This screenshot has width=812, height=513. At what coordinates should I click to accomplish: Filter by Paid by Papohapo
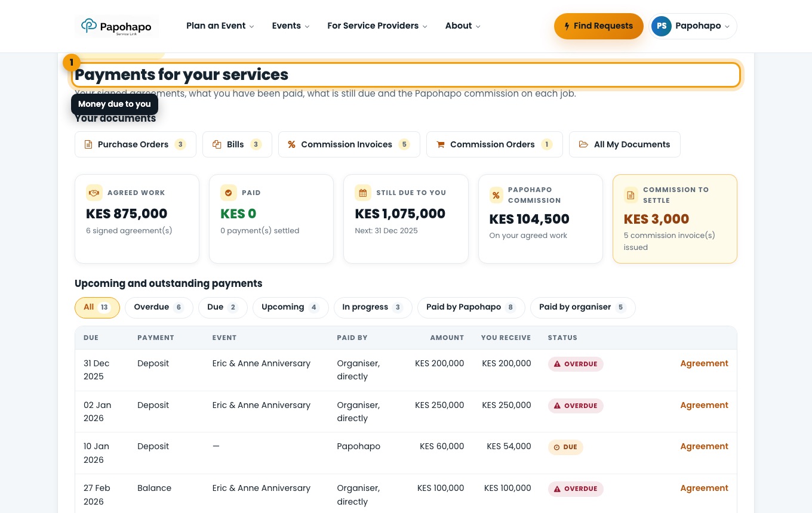click(x=471, y=307)
